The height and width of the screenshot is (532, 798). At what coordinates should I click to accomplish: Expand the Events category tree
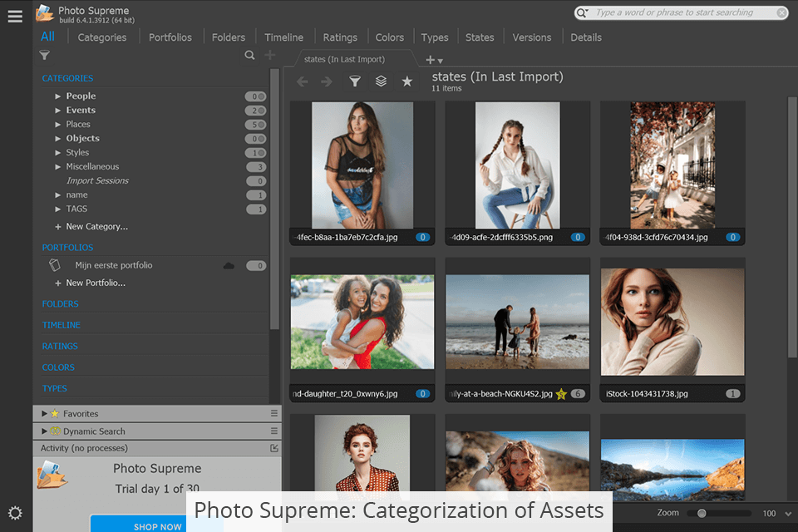(58, 111)
